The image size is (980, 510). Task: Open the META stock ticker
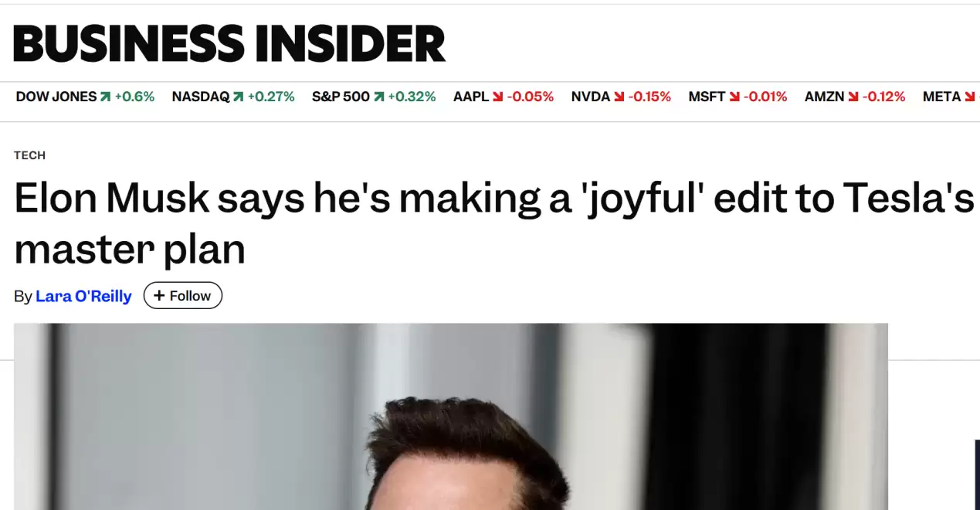(x=941, y=97)
